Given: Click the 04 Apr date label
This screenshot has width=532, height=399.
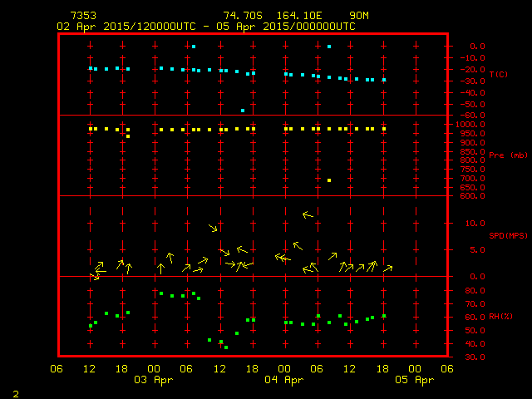Looking at the screenshot, I should [284, 380].
